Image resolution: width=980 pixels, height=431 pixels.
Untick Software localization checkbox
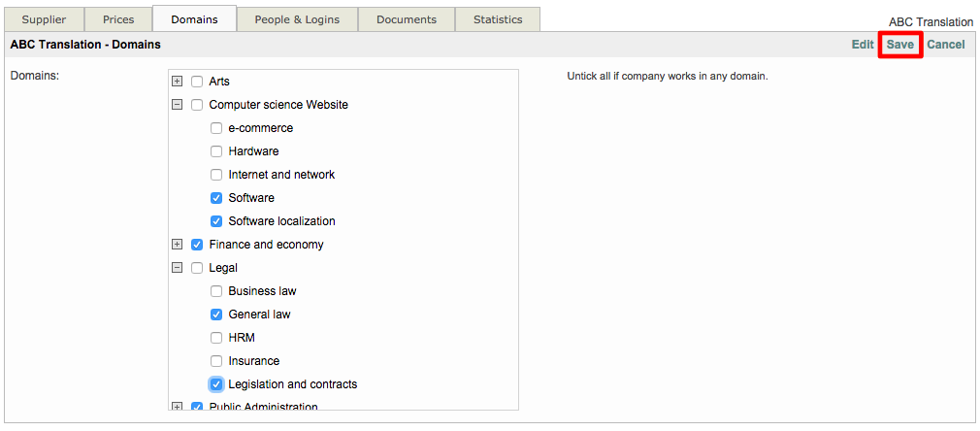tap(216, 221)
